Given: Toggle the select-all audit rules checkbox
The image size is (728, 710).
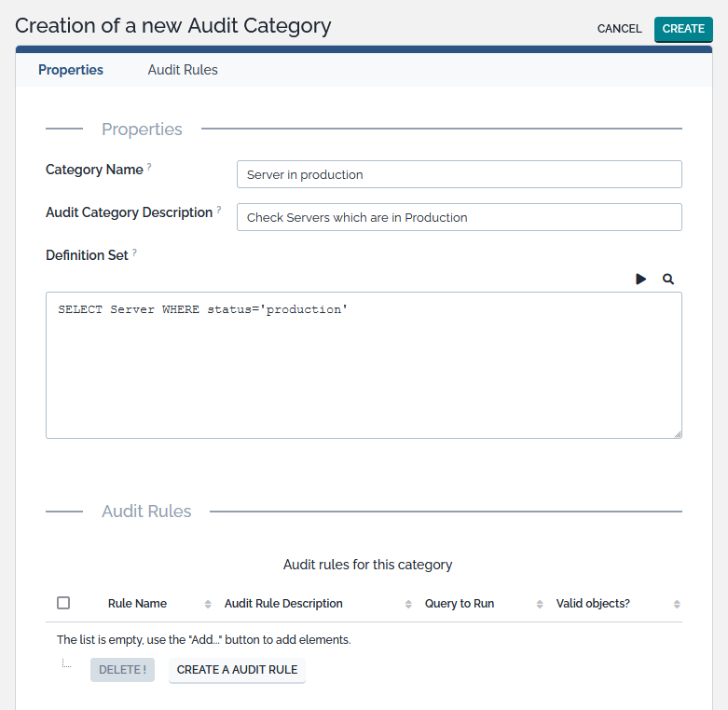Looking at the screenshot, I should (x=63, y=603).
